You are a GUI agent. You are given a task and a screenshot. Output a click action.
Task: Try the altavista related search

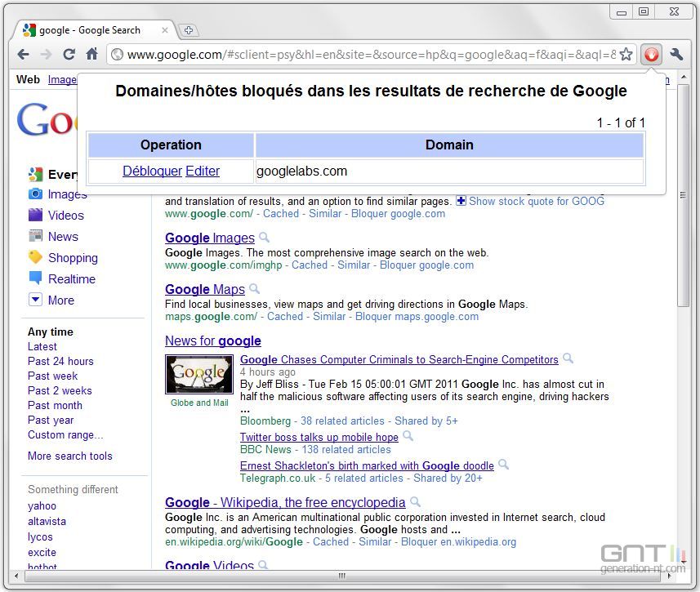pyautogui.click(x=47, y=521)
